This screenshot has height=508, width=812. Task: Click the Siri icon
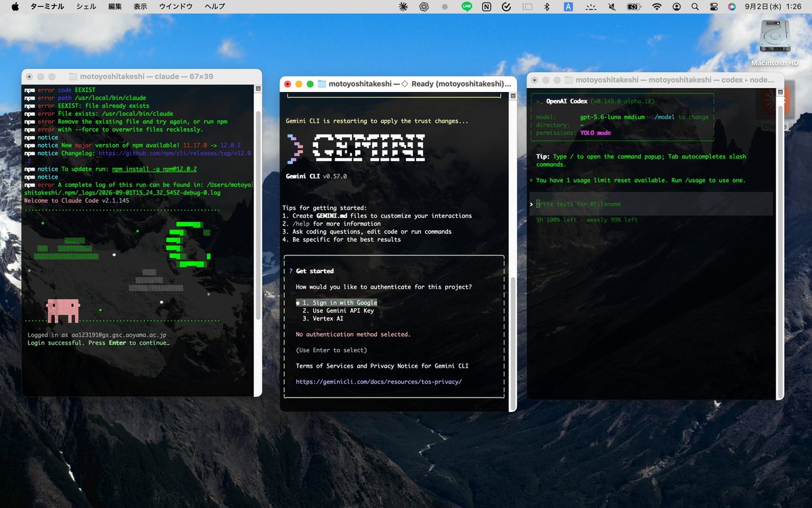pyautogui.click(x=731, y=6)
